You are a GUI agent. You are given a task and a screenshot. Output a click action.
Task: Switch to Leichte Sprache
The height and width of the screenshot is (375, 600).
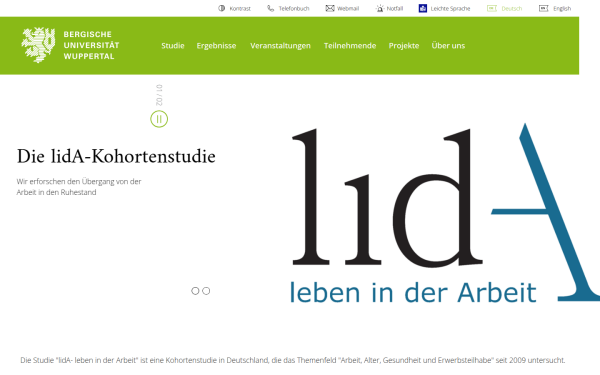(450, 8)
